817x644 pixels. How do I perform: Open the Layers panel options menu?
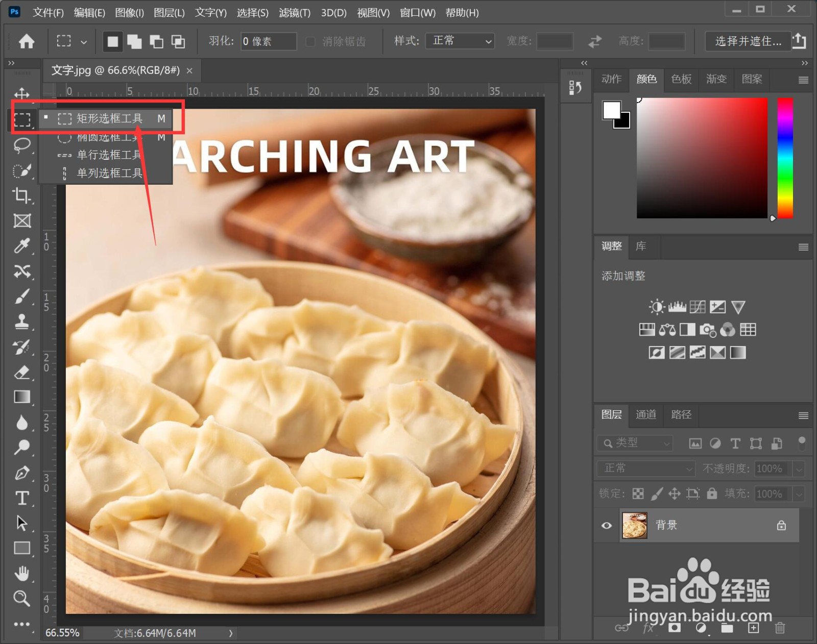point(803,415)
